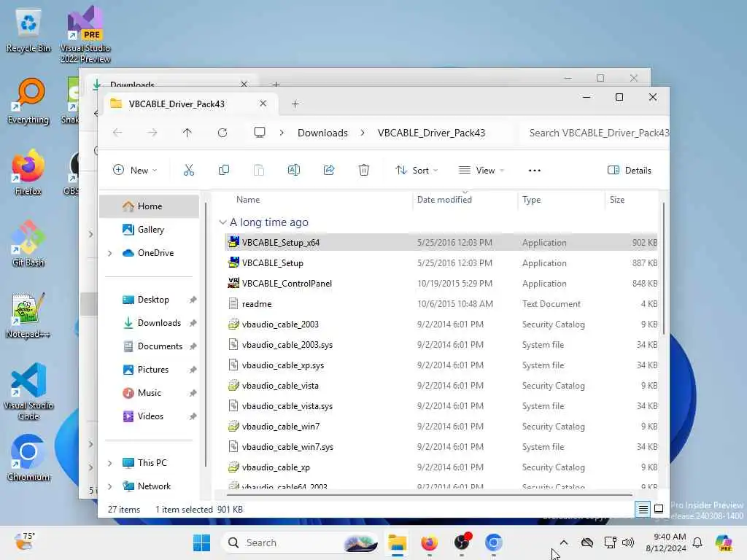Refresh the folder view
The image size is (747, 560).
(x=222, y=133)
